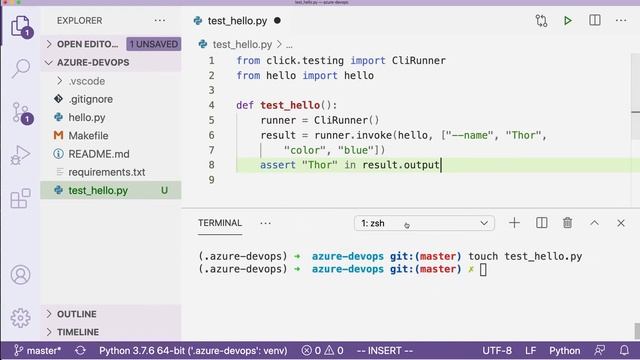Click "test_hello" function name on line 4
Viewport: 640px width, 360px height.
tap(290, 105)
